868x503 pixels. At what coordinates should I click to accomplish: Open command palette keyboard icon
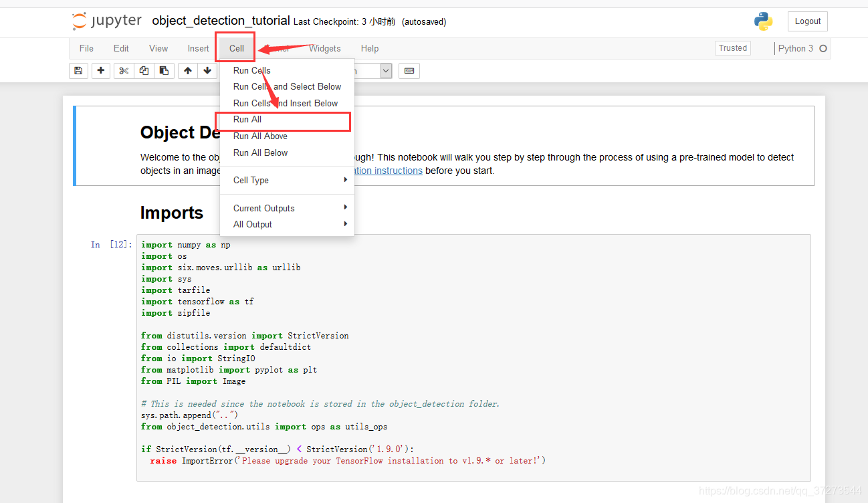[x=409, y=71]
